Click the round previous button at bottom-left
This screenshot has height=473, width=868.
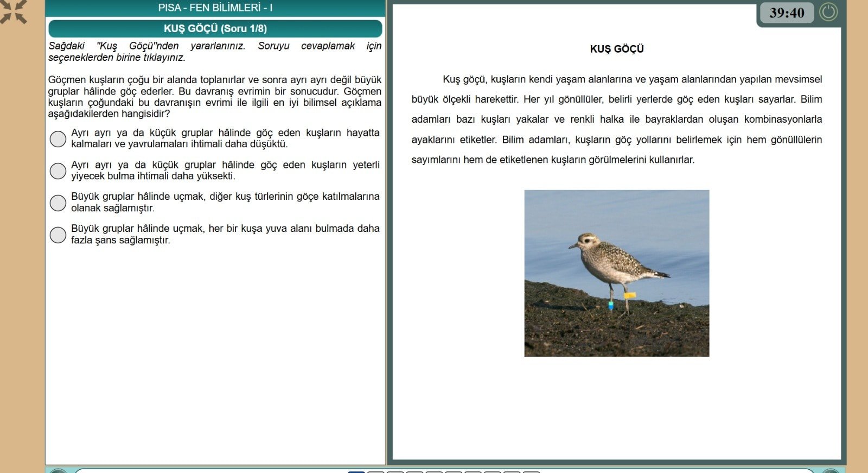click(x=58, y=471)
